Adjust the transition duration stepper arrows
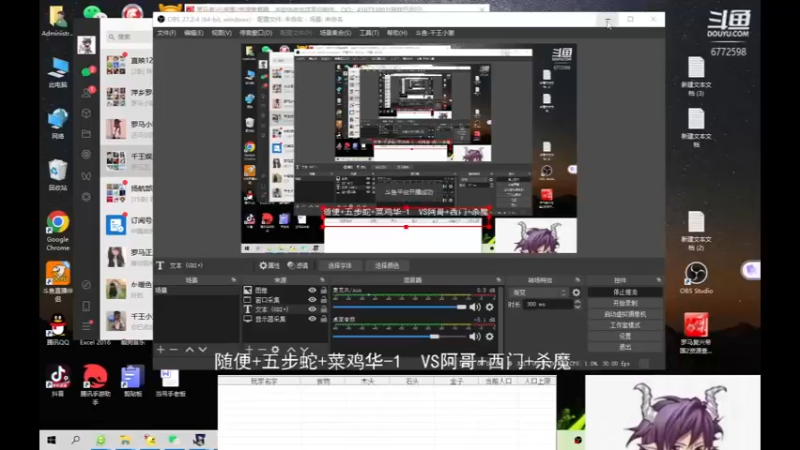The image size is (800, 450). pyautogui.click(x=577, y=305)
